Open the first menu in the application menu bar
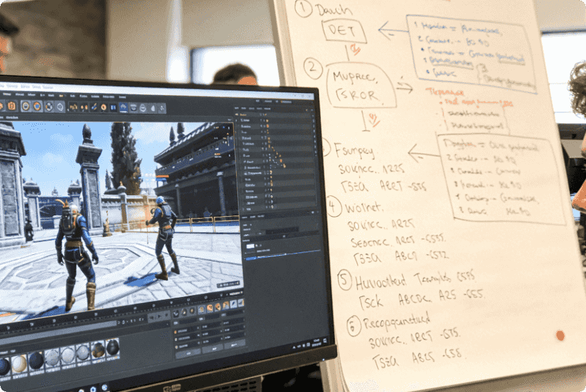 (x=3, y=87)
